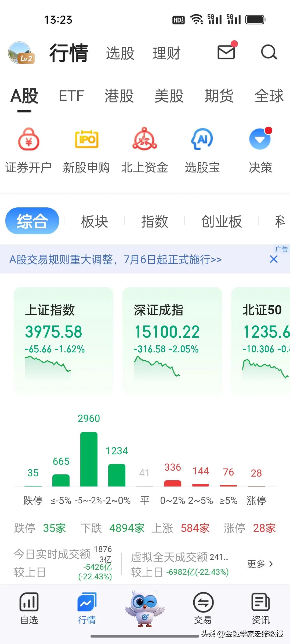Tap the 41 平 flat count

(144, 473)
